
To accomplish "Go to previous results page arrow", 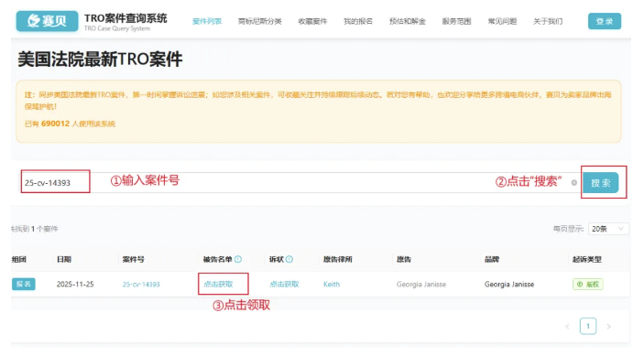I will click(567, 327).
